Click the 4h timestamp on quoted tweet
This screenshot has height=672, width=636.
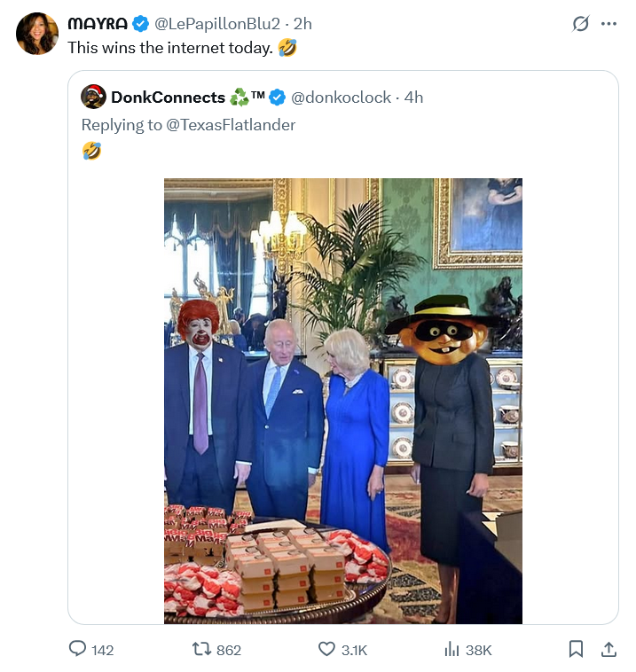point(413,98)
